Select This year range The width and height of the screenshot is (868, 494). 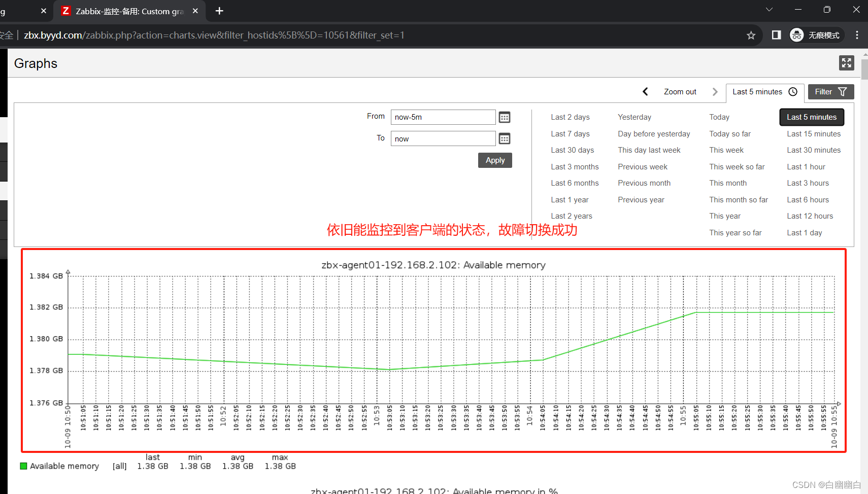pos(725,216)
